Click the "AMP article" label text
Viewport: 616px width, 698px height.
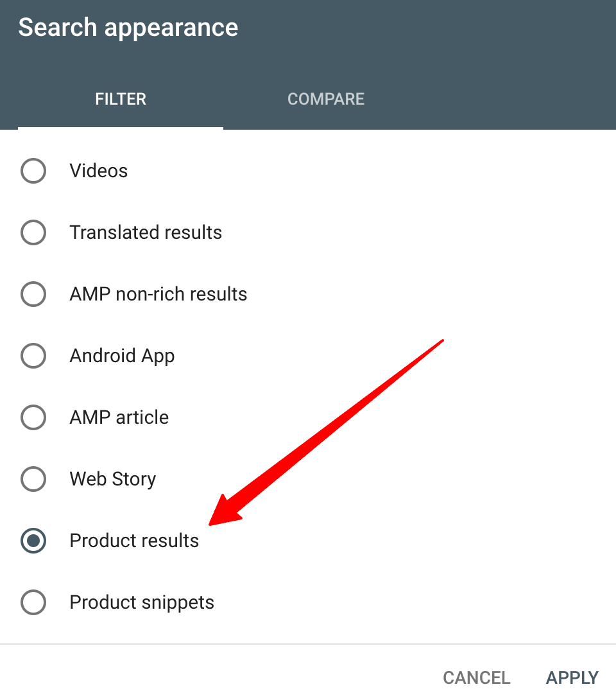tap(119, 417)
